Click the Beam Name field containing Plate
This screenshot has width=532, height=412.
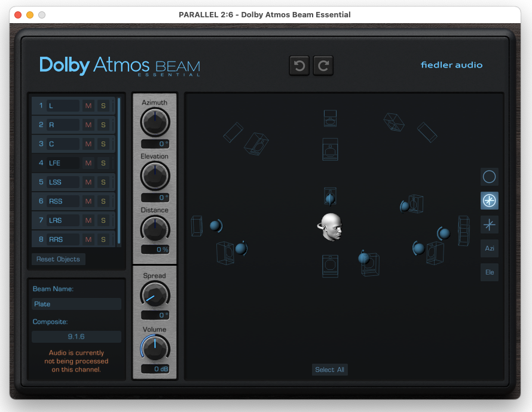[x=77, y=304]
